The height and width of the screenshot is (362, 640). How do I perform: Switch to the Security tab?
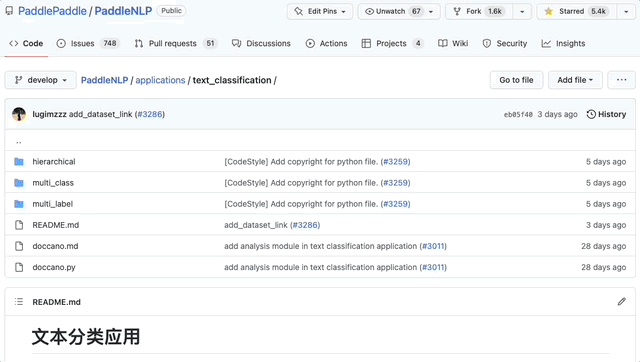pyautogui.click(x=504, y=43)
